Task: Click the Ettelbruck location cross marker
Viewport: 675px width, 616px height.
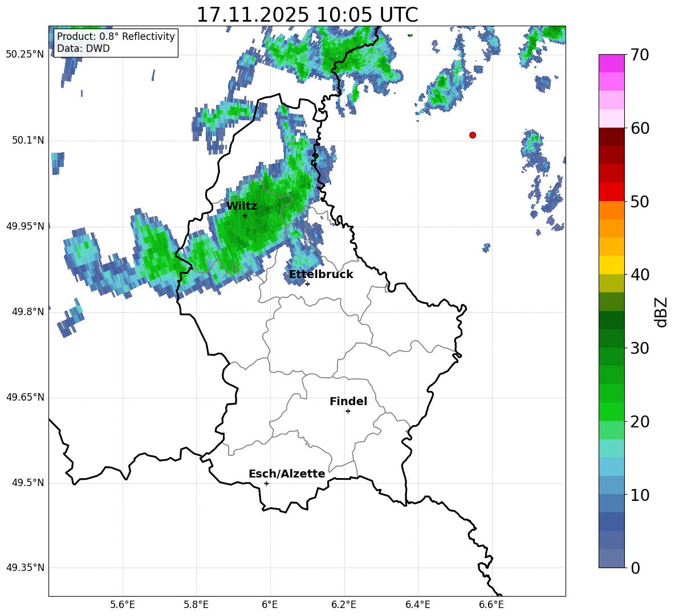Action: (x=307, y=284)
